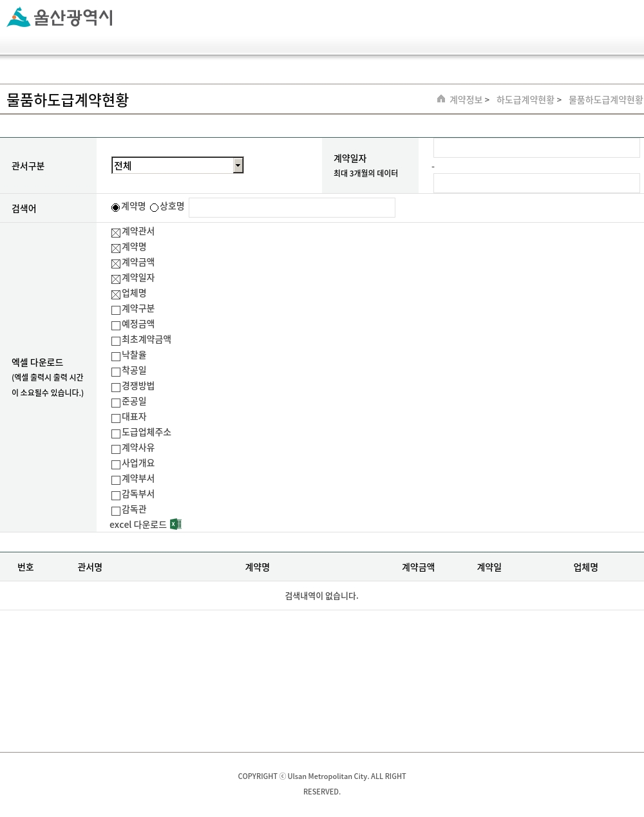Select the 상호명 radio button
The width and height of the screenshot is (644, 817).
click(x=154, y=207)
